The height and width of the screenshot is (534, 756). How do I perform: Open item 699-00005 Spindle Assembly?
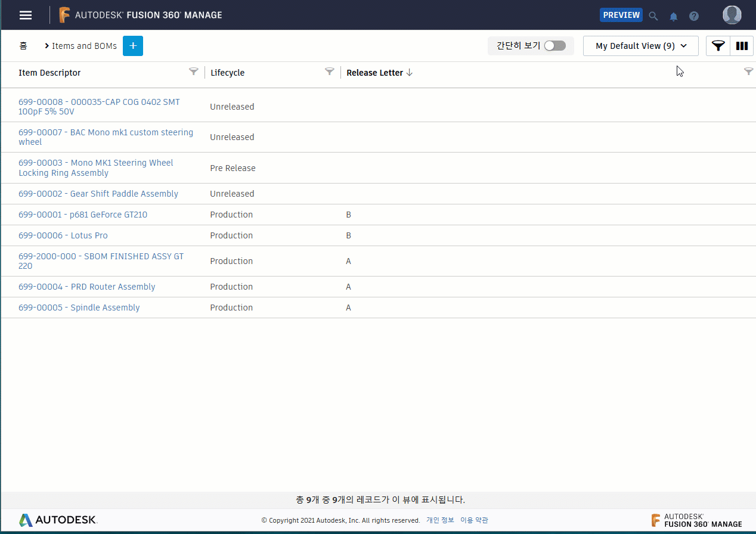point(79,308)
